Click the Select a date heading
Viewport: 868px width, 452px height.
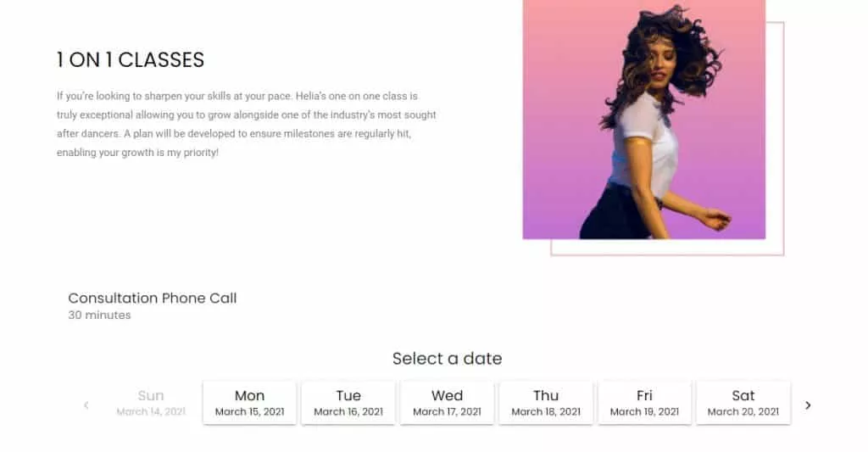pos(447,359)
